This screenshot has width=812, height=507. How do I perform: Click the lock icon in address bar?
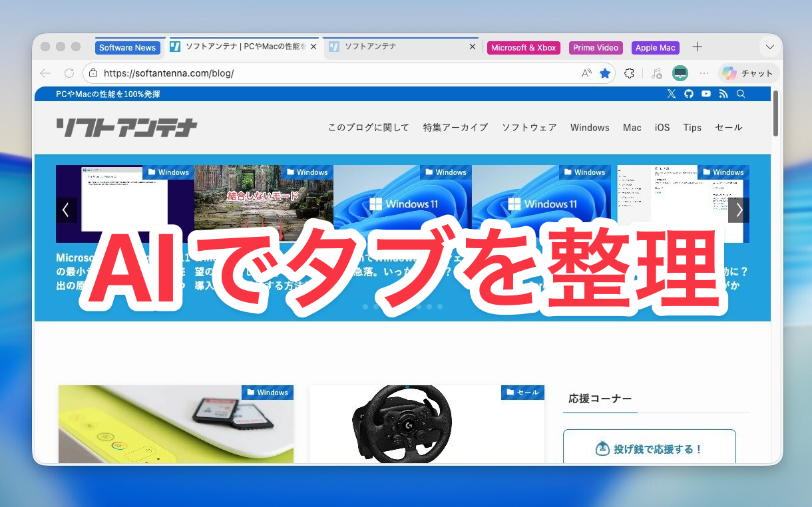coord(93,73)
